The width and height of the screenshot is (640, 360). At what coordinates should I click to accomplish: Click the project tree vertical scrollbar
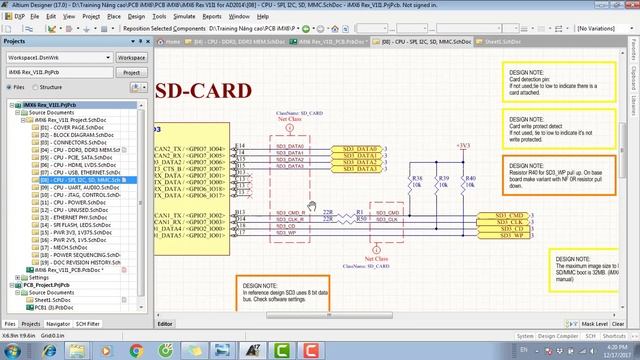[x=141, y=203]
